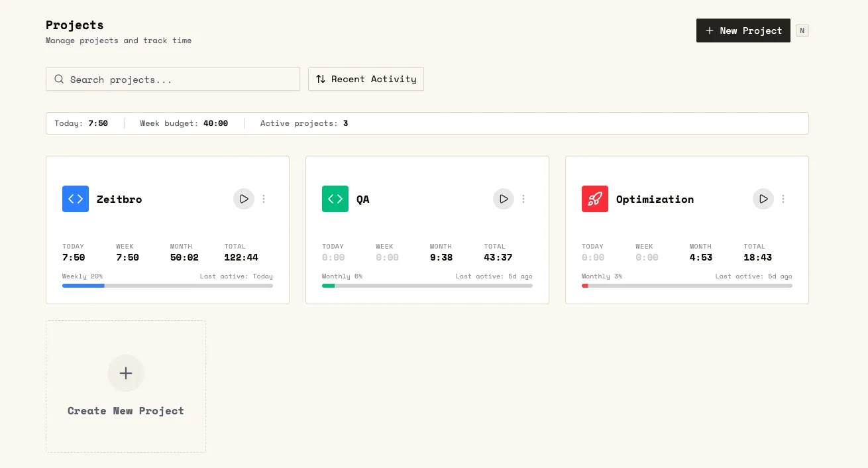Click the magnifier icon in search box
Image resolution: width=868 pixels, height=468 pixels.
click(x=59, y=79)
